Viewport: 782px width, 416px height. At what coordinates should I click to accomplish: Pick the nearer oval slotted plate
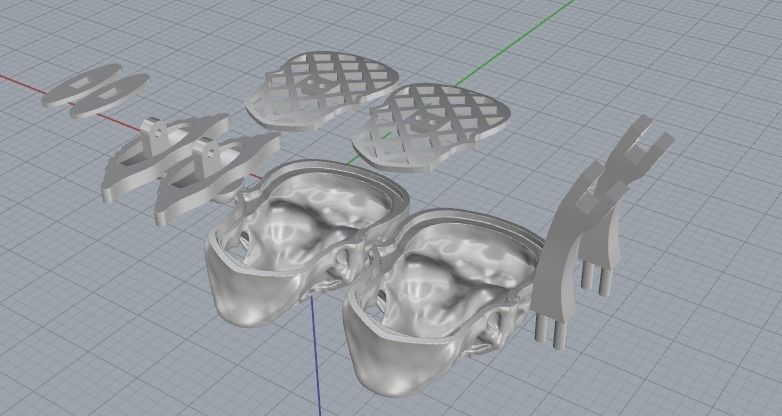tap(110, 96)
